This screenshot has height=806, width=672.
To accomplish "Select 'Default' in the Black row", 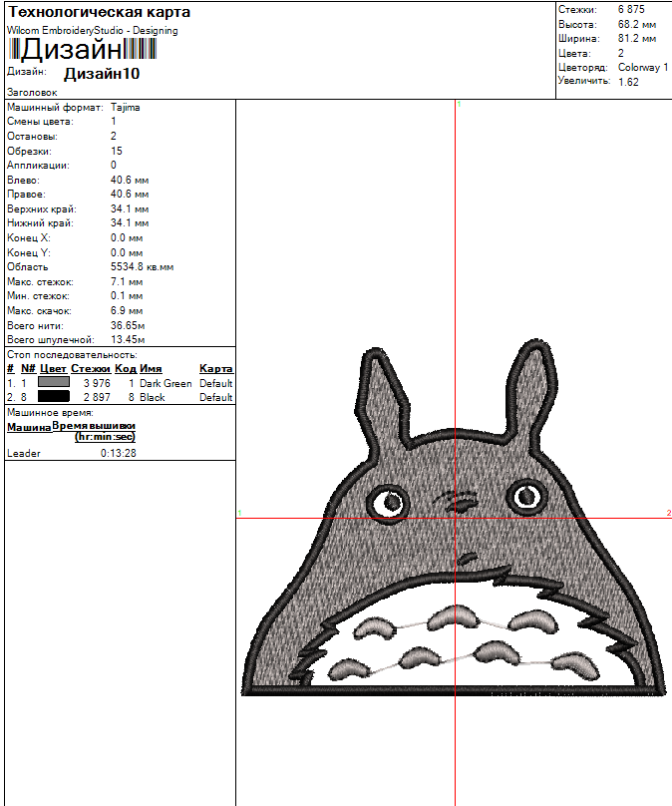I will tap(215, 397).
